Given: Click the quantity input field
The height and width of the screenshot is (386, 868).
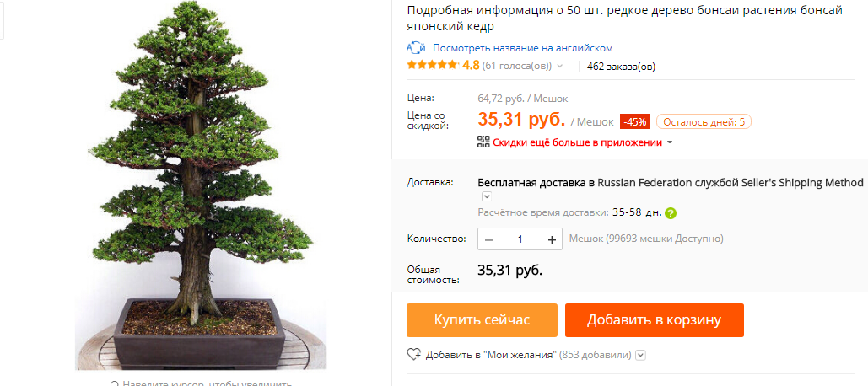Looking at the screenshot, I should coord(520,239).
